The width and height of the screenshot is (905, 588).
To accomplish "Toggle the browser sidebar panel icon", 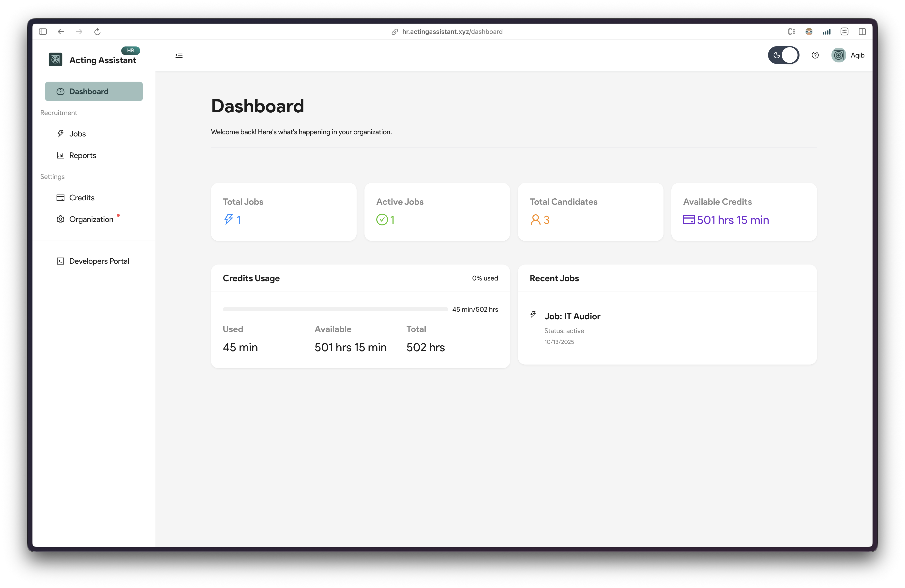I will click(43, 31).
